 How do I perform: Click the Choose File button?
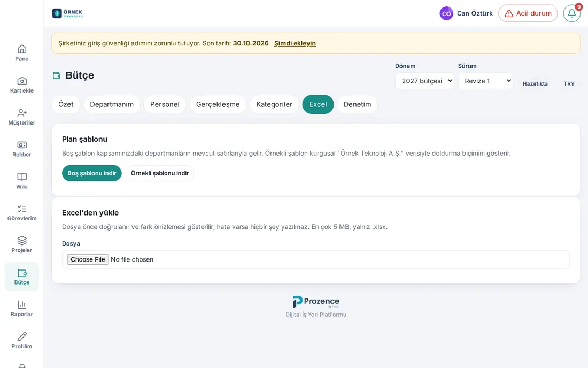click(88, 259)
